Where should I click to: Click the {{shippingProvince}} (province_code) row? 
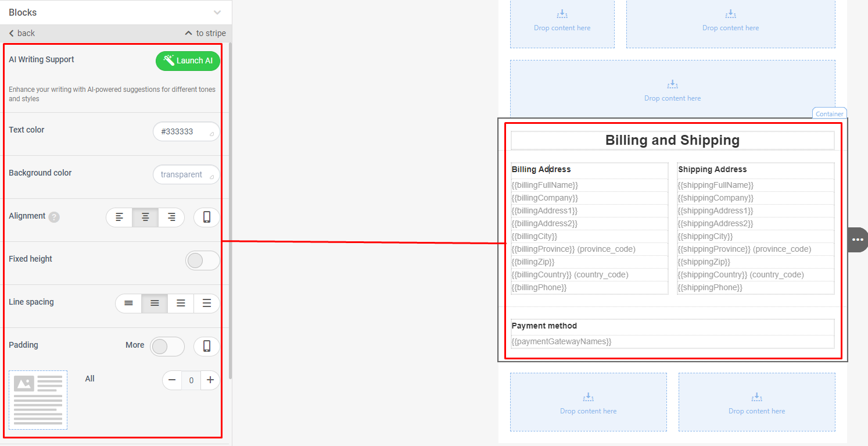pos(756,249)
